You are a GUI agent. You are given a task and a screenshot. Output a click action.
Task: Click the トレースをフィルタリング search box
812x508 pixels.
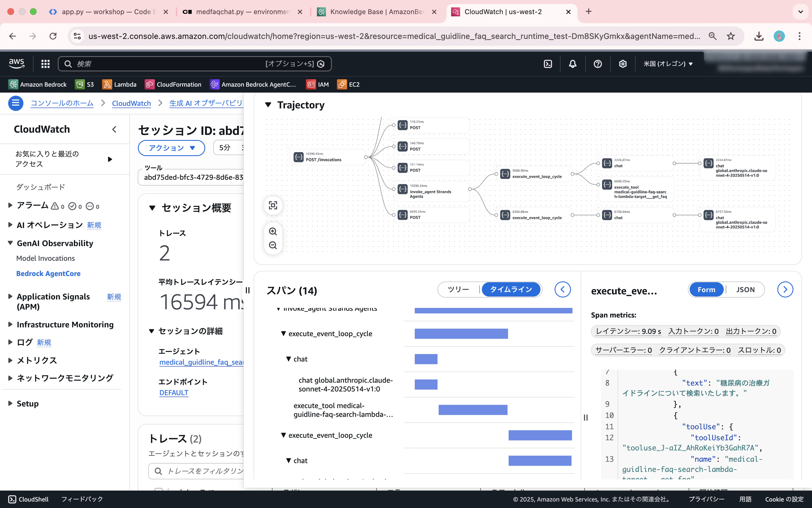pos(196,471)
